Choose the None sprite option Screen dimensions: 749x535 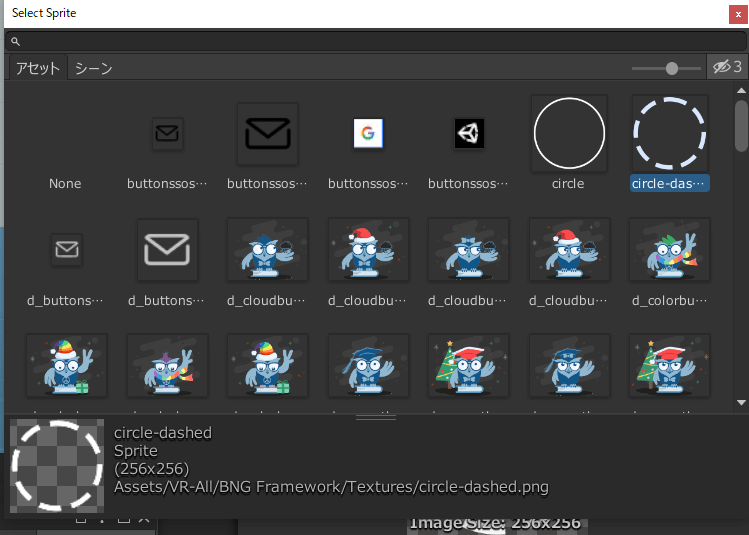pyautogui.click(x=65, y=184)
